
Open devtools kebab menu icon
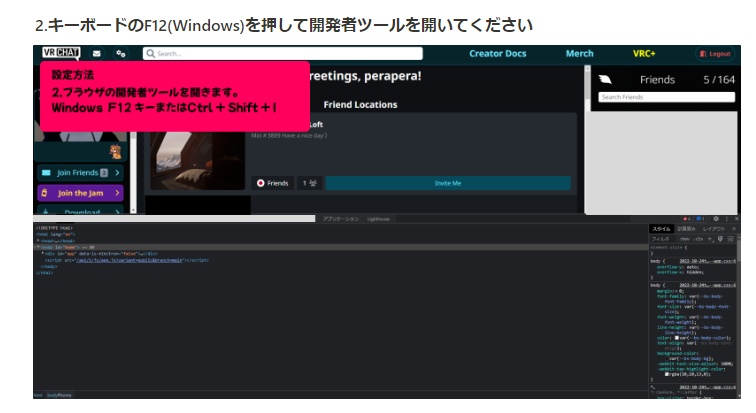tap(727, 219)
